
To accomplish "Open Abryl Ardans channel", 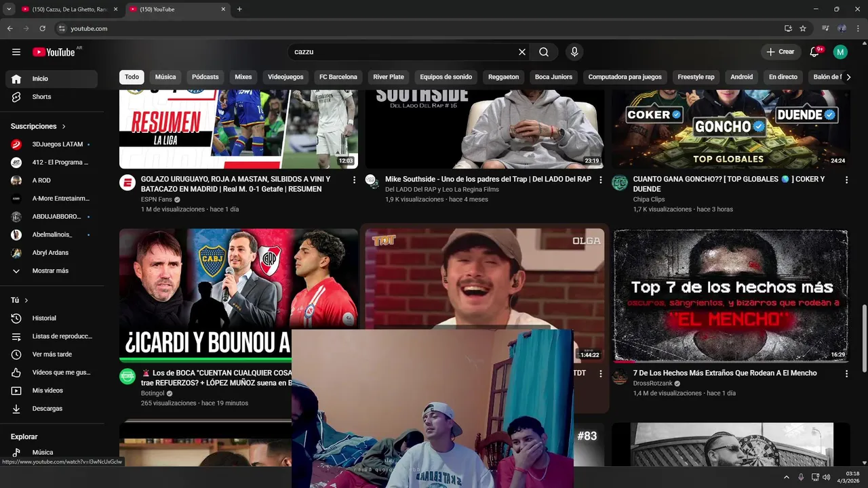I will pos(52,253).
